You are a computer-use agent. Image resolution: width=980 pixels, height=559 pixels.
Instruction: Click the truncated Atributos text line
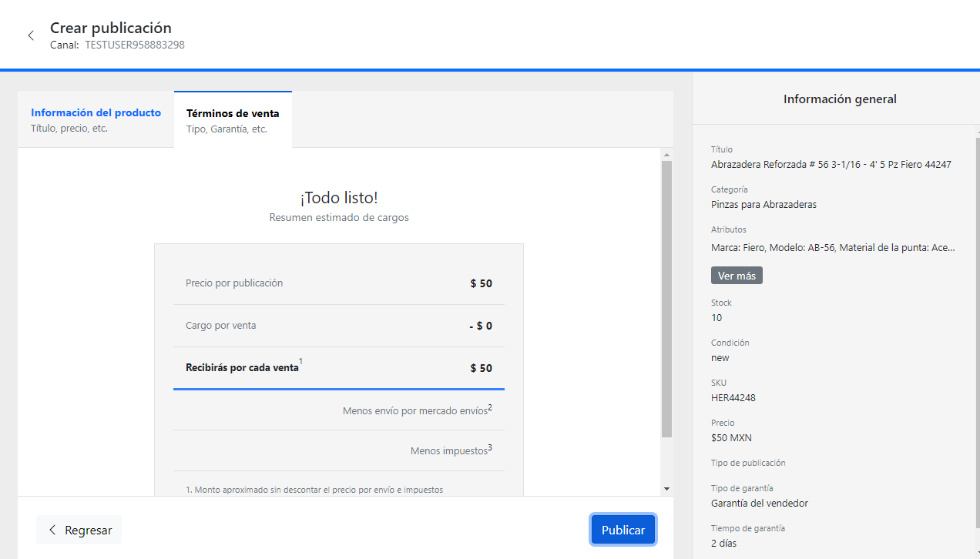(x=832, y=248)
